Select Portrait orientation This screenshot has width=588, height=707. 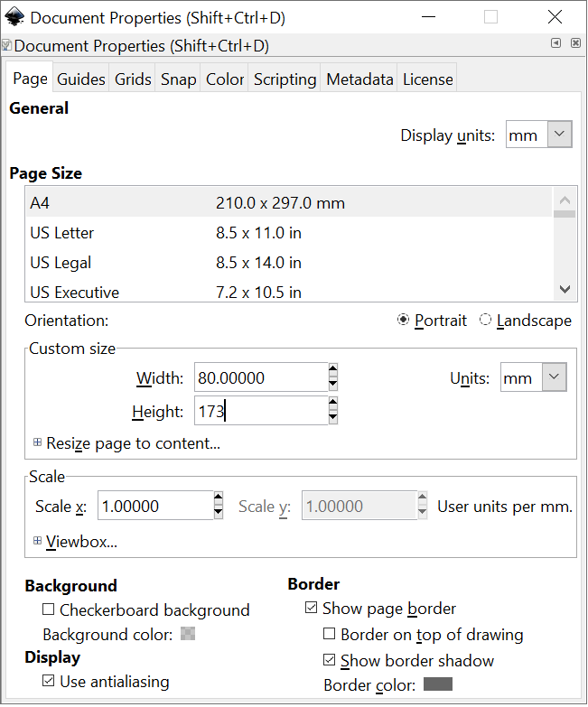pyautogui.click(x=432, y=321)
